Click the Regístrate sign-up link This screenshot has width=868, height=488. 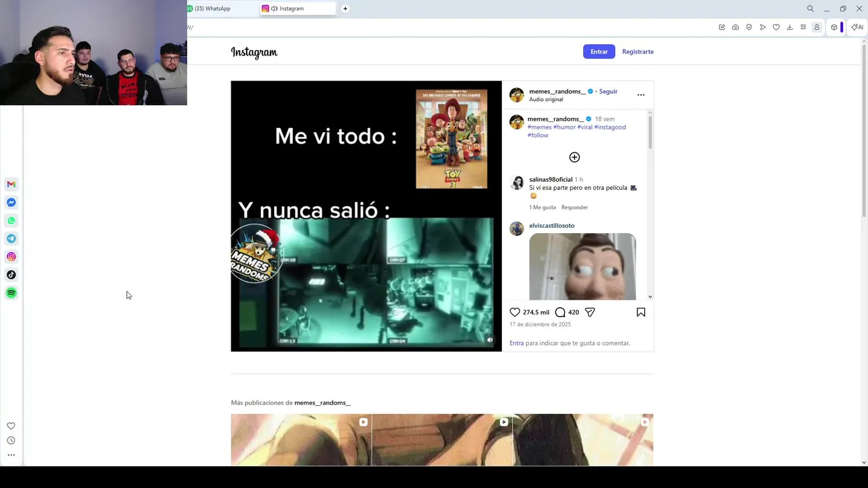pyautogui.click(x=638, y=52)
